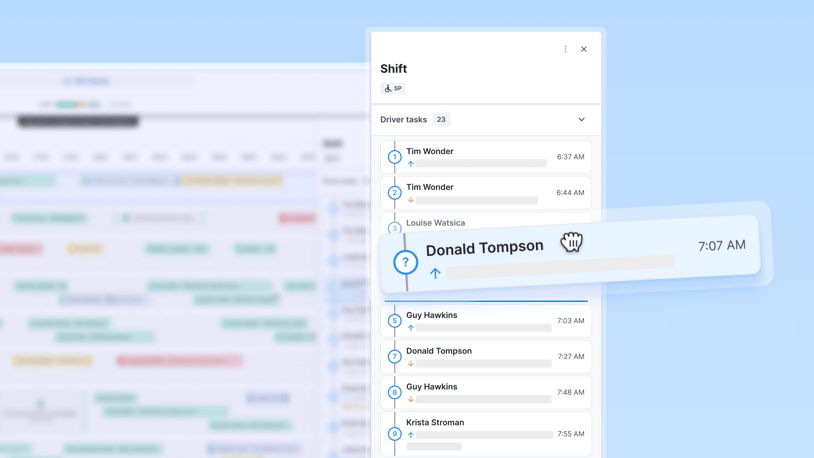Screen dimensions: 814x458
Task: Select stop number 7 circle for Donald Tompson
Action: (x=395, y=357)
